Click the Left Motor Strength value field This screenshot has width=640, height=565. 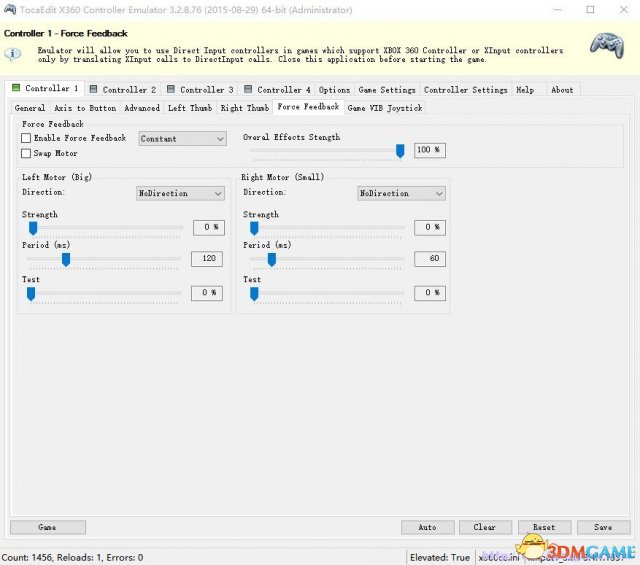tap(209, 227)
